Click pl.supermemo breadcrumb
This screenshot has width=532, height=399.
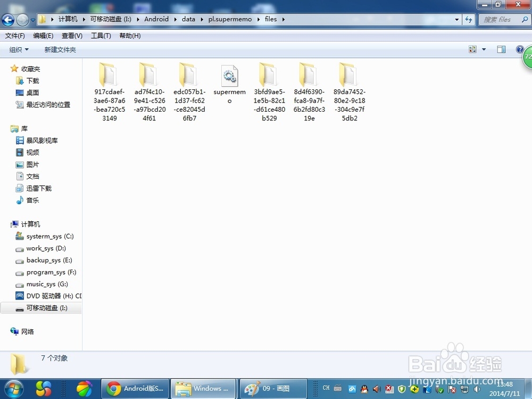(230, 19)
